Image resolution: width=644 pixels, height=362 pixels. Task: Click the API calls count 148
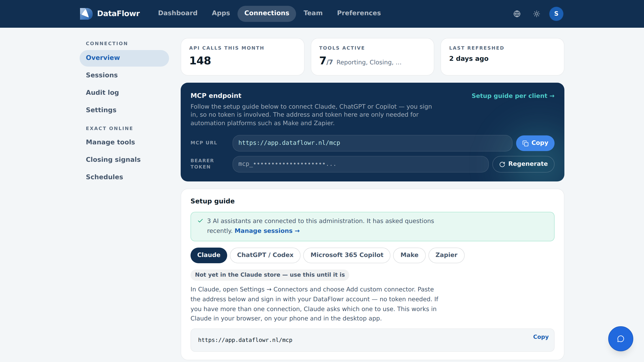click(x=200, y=61)
